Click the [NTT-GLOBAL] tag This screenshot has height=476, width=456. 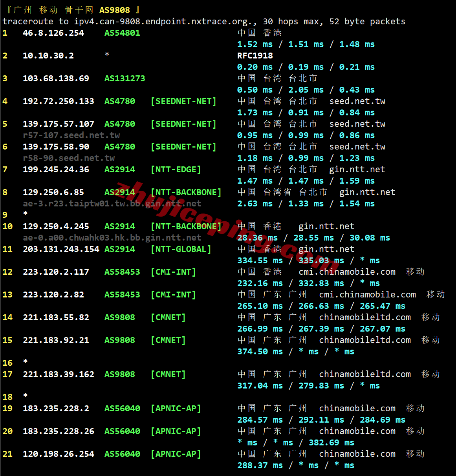[181, 249]
